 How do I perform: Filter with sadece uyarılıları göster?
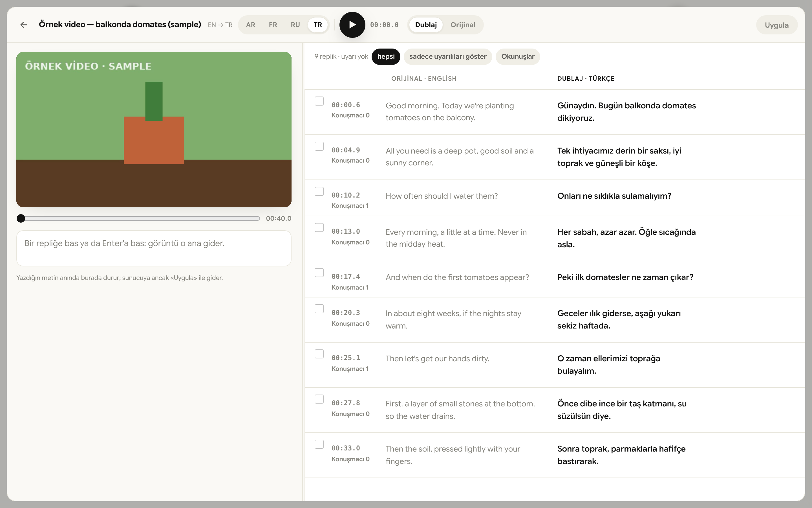coord(448,56)
